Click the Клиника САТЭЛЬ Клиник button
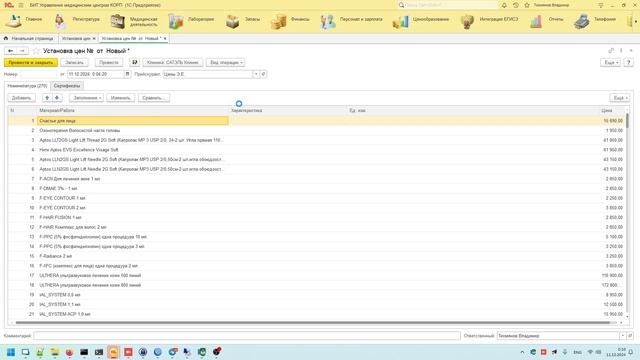 (x=173, y=62)
